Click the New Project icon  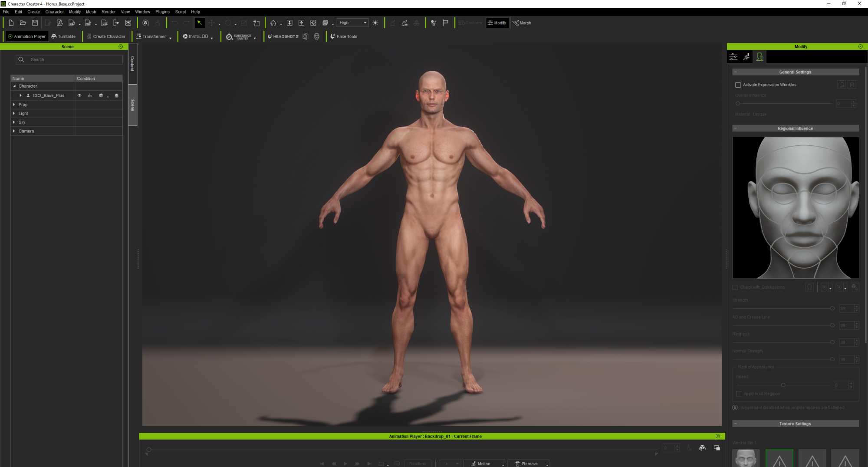tap(11, 23)
